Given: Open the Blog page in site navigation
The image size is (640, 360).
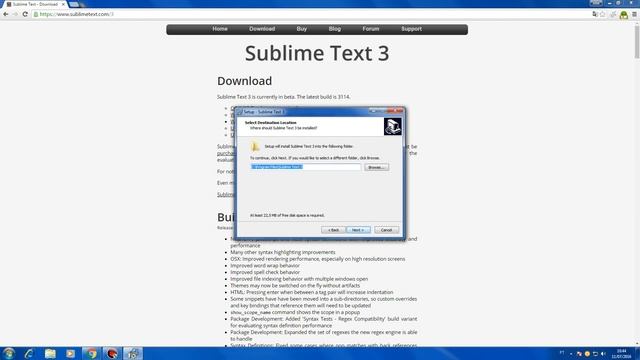Looking at the screenshot, I should pyautogui.click(x=335, y=29).
